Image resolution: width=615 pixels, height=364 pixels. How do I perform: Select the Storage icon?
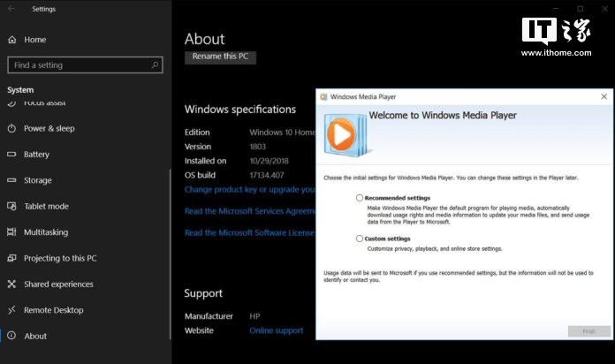(x=11, y=180)
